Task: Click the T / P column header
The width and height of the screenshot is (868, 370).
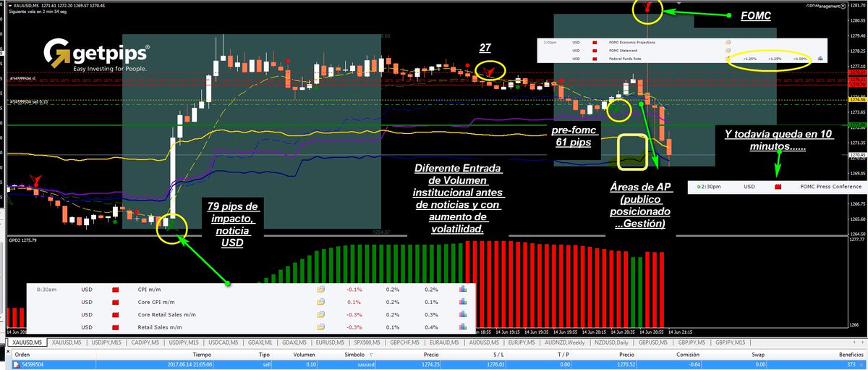Action: coord(563,356)
